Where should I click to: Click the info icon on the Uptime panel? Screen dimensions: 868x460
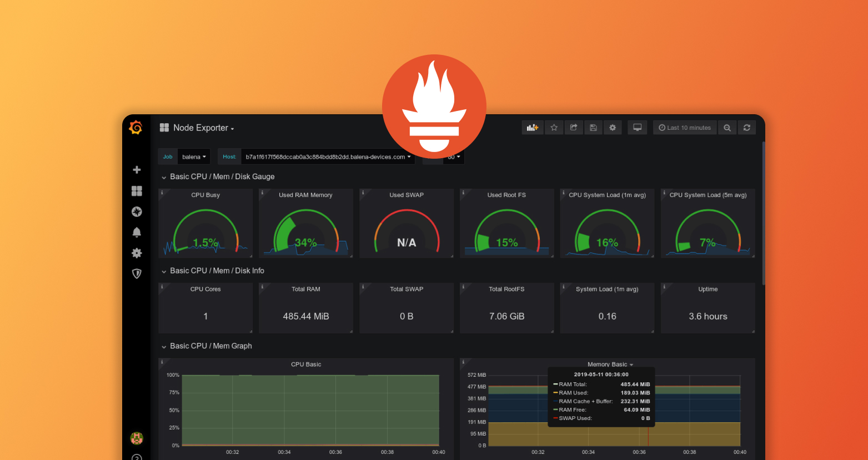664,287
